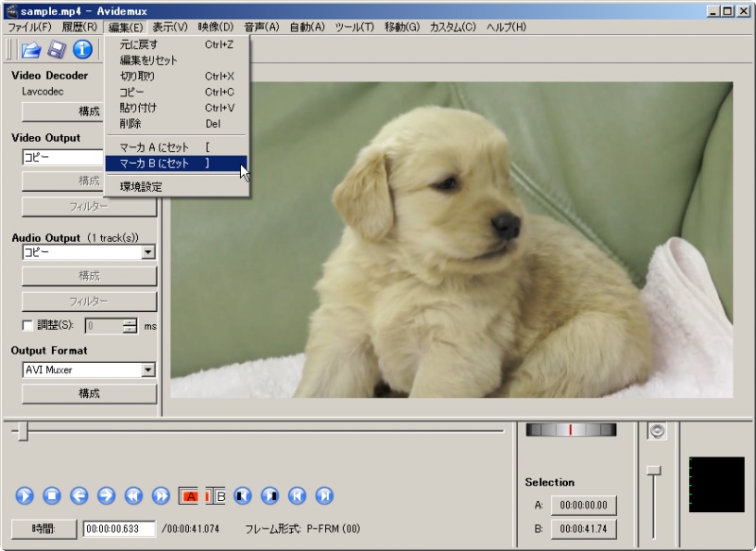
Task: Click the red marker A button
Action: click(x=190, y=495)
